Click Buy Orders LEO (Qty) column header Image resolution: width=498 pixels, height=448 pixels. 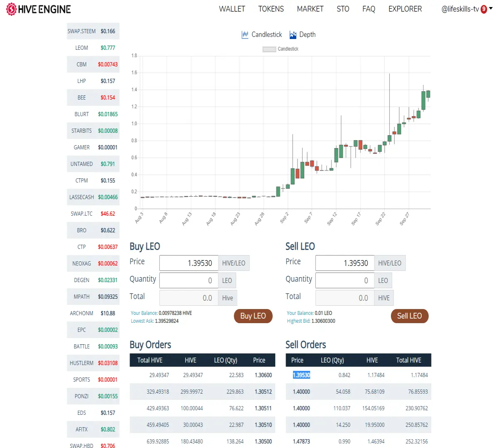(x=225, y=360)
